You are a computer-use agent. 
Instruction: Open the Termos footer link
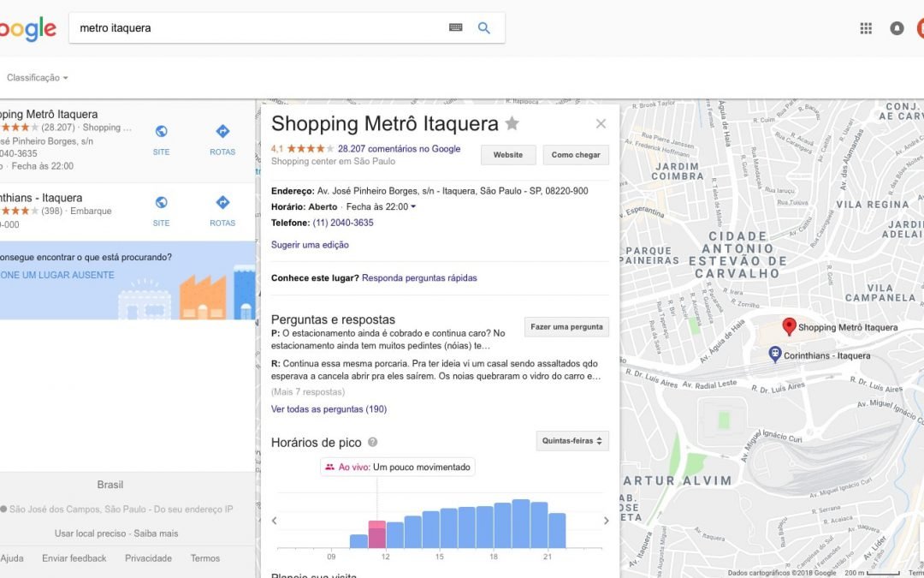click(x=205, y=558)
